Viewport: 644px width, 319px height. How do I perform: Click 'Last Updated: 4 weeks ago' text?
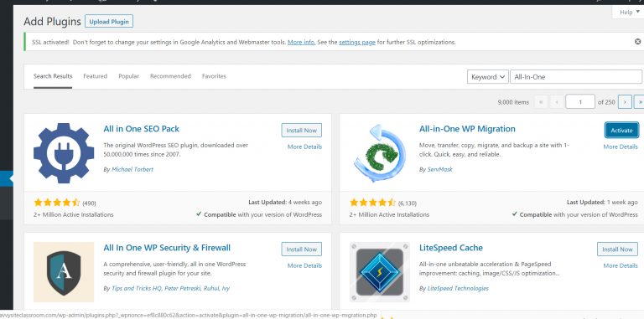coord(285,202)
